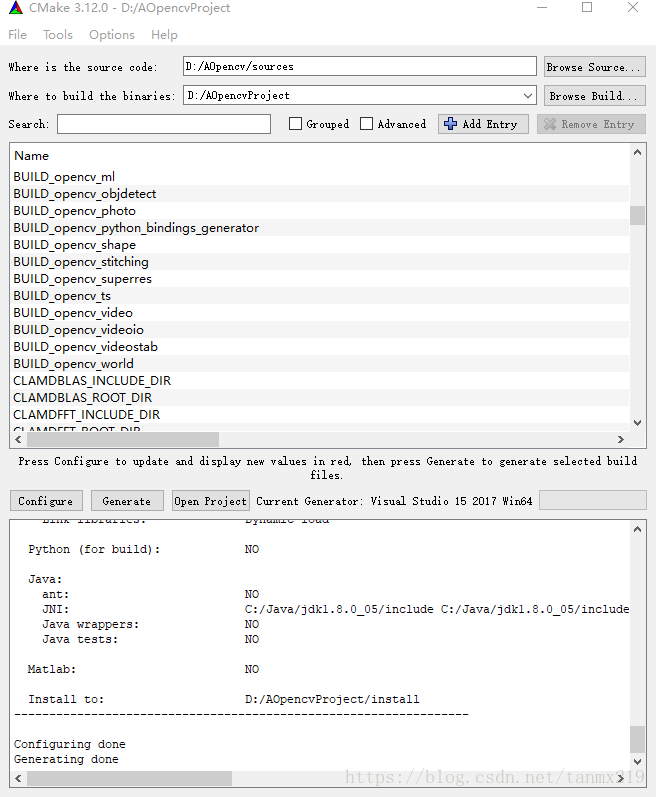Select the BUILD_opencv_photo entry

tap(320, 211)
